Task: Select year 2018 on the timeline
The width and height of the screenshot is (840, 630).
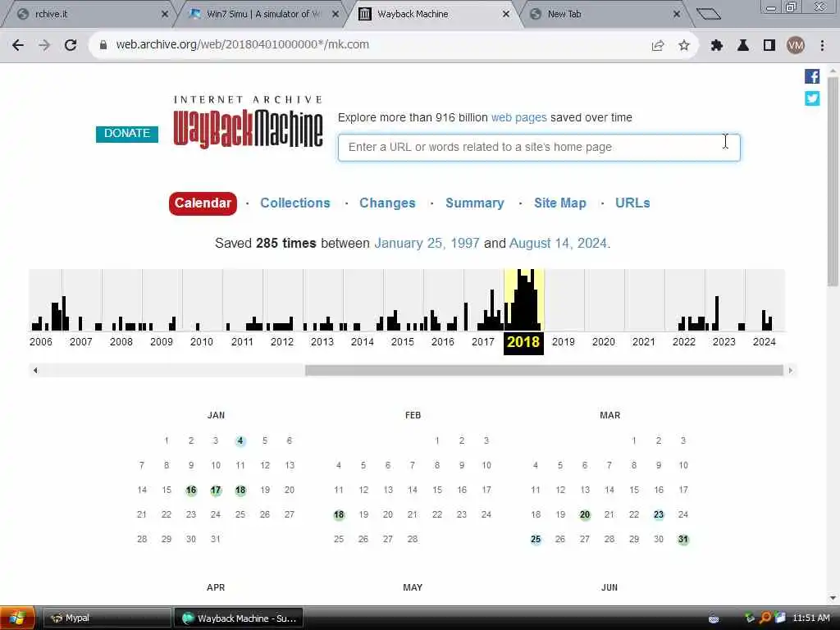Action: coord(523,342)
